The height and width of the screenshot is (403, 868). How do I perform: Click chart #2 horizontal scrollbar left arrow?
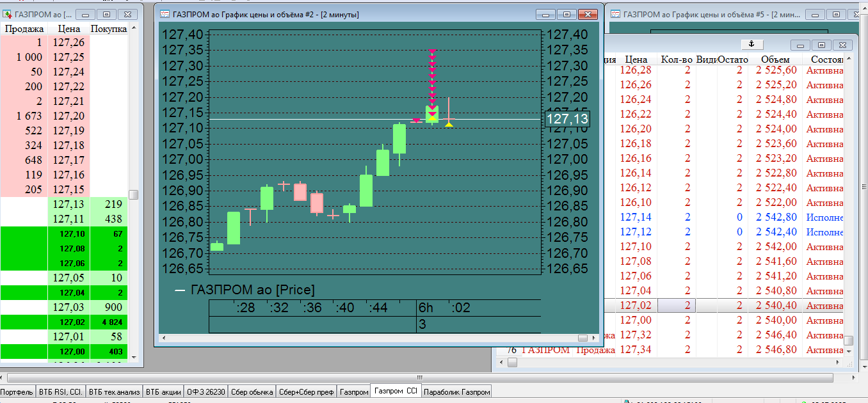163,338
